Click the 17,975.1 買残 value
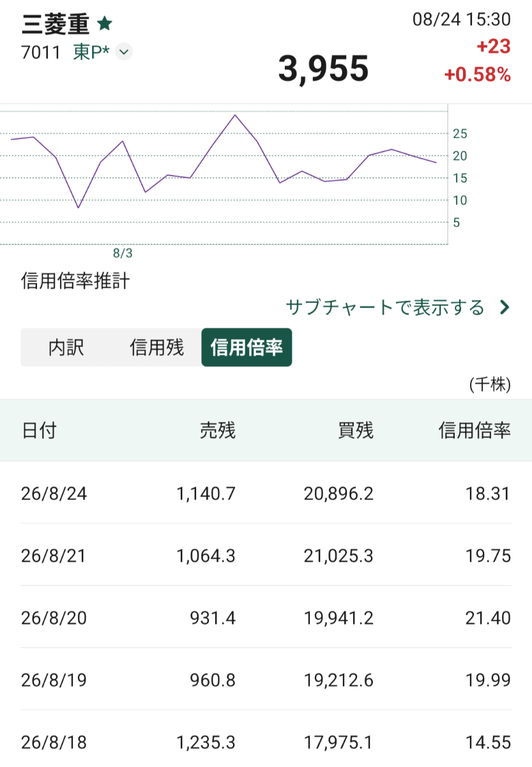Screen dimensions: 532x767 [x=340, y=742]
